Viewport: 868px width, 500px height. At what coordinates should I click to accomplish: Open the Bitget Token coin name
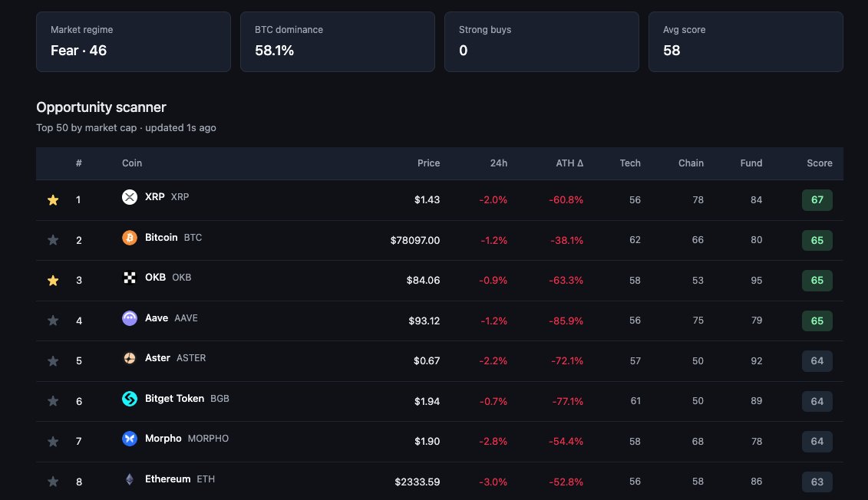pos(174,398)
